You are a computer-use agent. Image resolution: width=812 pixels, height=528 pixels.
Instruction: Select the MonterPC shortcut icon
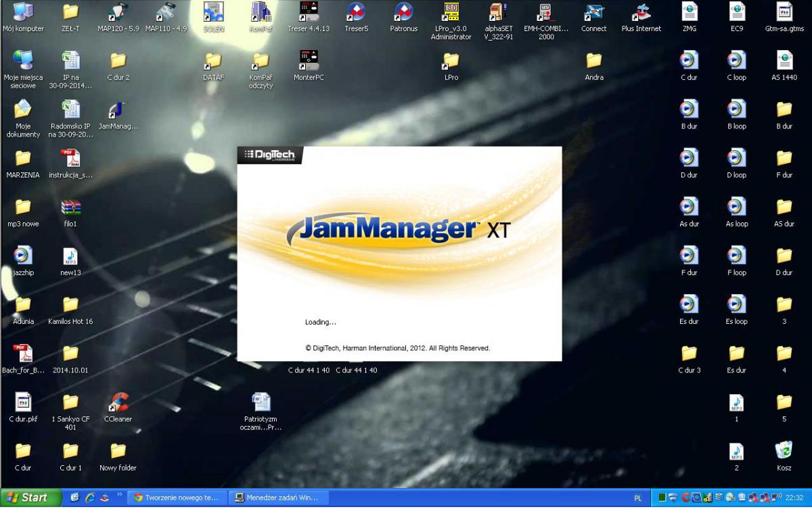tap(309, 66)
